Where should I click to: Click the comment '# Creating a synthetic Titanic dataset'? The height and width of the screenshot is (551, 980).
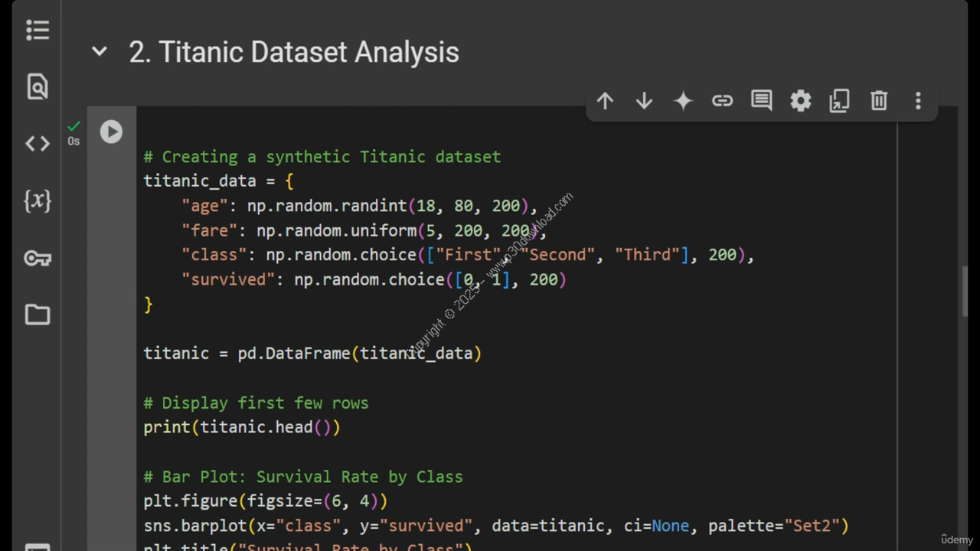322,157
